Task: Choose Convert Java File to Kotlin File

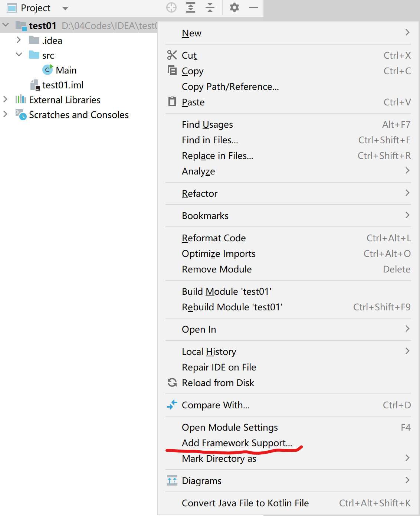Action: pyautogui.click(x=245, y=503)
